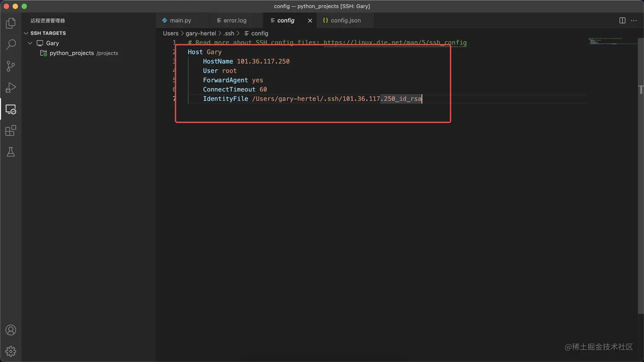The width and height of the screenshot is (644, 362).
Task: Split the editor to the right
Action: (x=622, y=20)
